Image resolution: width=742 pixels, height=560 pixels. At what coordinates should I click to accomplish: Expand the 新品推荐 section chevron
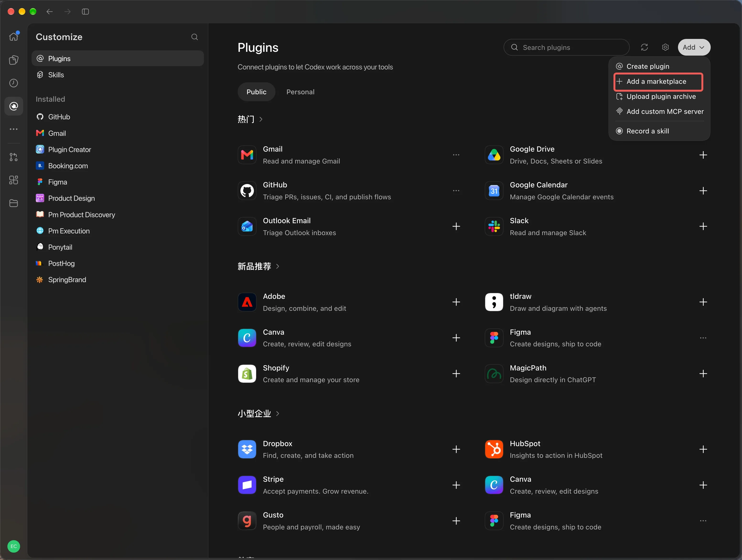point(277,266)
